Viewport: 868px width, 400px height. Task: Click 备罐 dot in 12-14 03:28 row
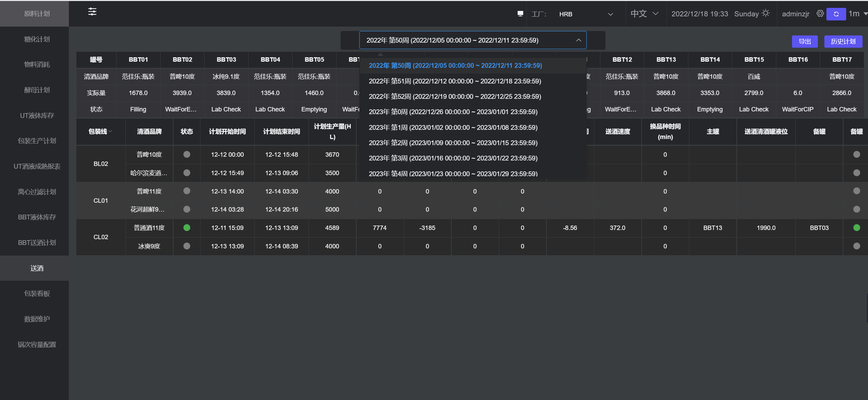pos(856,209)
